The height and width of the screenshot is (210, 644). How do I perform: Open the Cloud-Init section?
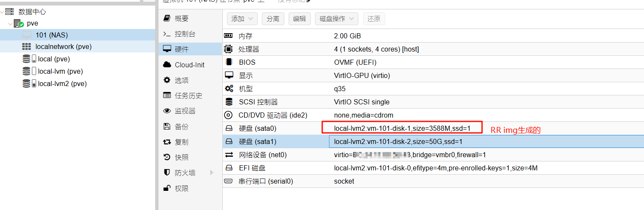coord(190,65)
